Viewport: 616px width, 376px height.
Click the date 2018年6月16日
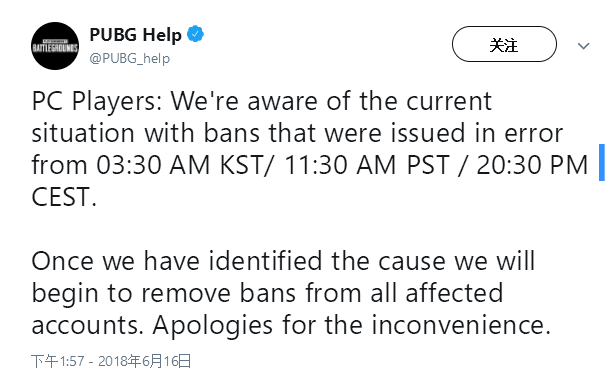pos(145,361)
